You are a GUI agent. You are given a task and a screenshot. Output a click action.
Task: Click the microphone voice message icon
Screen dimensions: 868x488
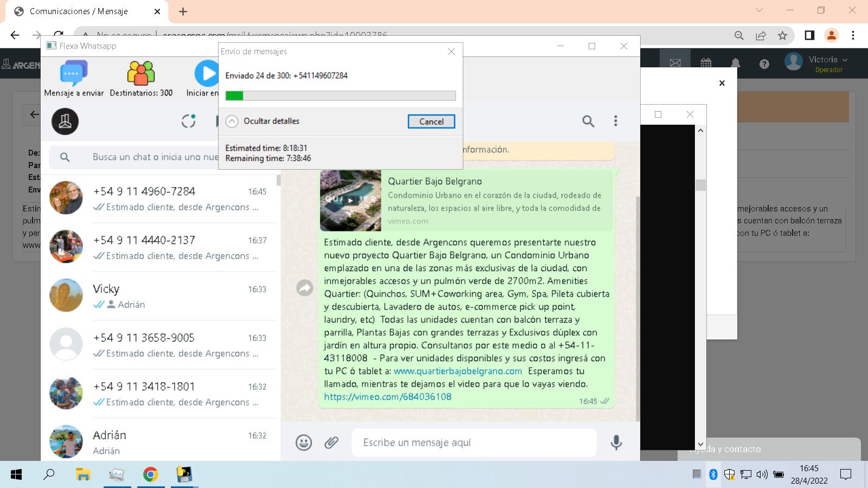pos(616,442)
